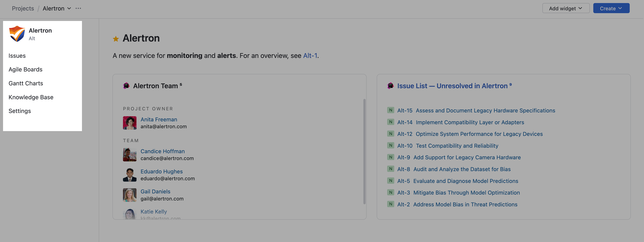
Task: Click Eduardo Hughes's avatar photo
Action: (130, 175)
